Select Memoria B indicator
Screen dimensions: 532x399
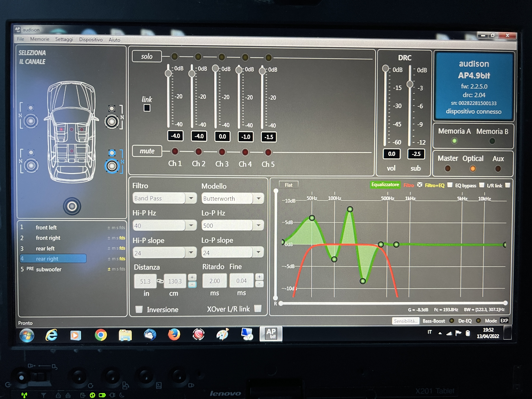[492, 141]
